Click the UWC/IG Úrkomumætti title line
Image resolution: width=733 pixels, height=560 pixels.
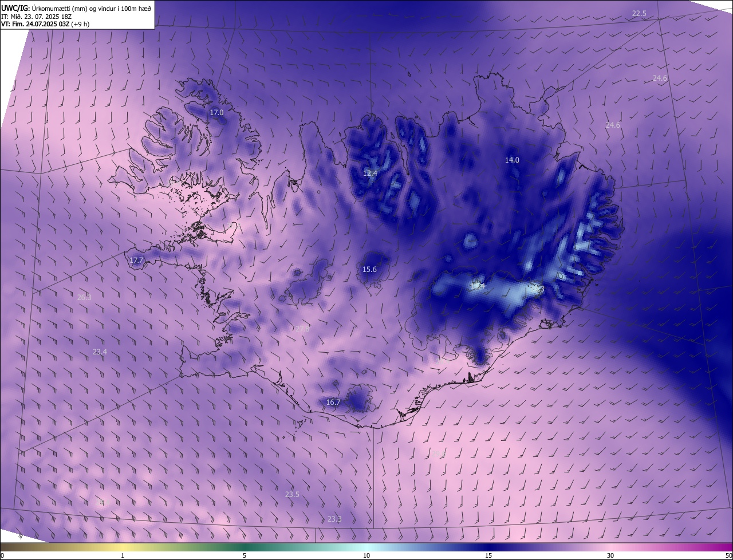click(x=76, y=8)
